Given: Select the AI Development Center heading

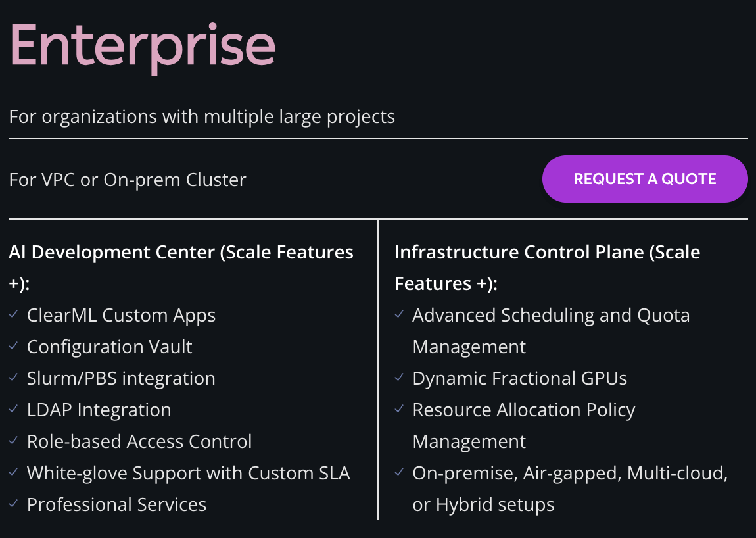Looking at the screenshot, I should (x=181, y=253).
